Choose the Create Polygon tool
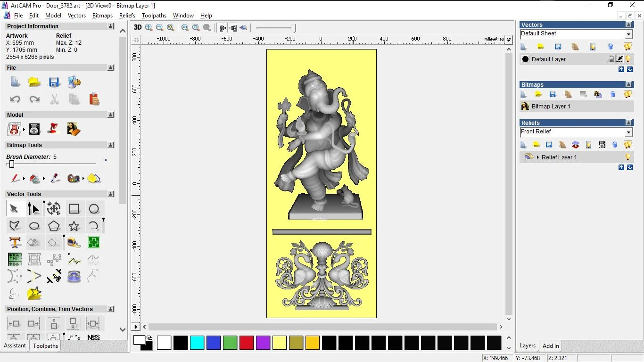Screen dimensions: 644x362 pyautogui.click(x=54, y=226)
